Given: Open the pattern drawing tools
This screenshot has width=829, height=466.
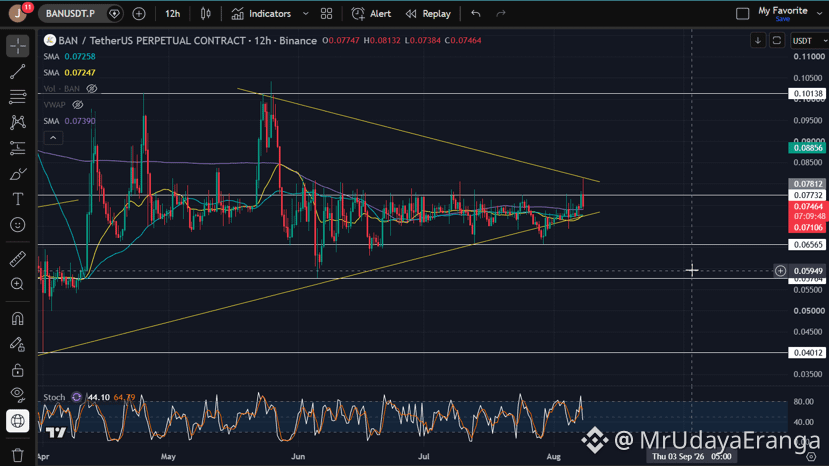Looking at the screenshot, I should [17, 122].
